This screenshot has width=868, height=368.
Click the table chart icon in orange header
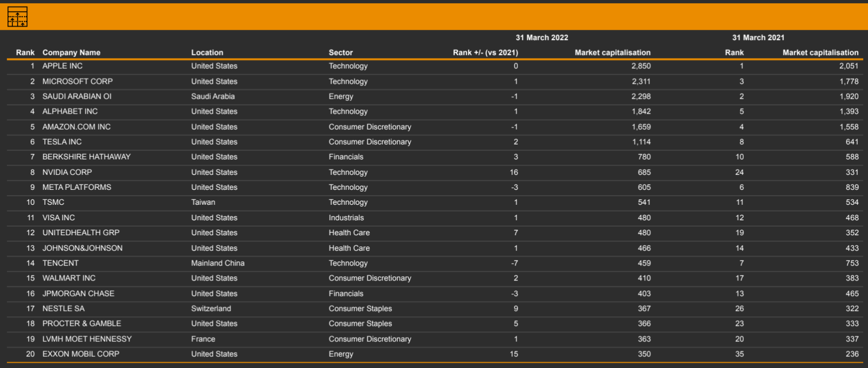(17, 17)
